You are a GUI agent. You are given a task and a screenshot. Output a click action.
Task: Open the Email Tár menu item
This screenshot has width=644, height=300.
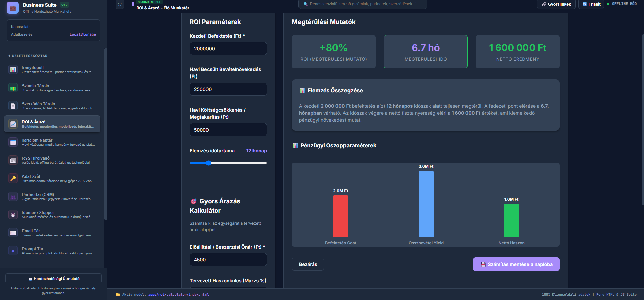coord(52,233)
